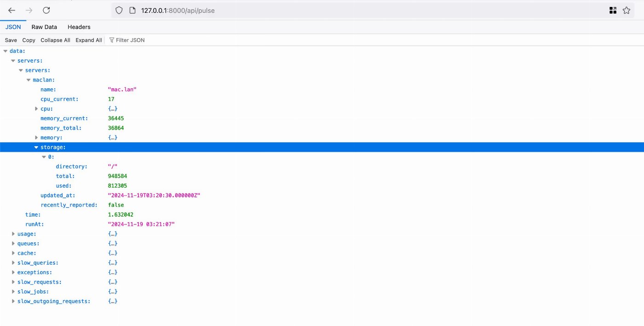
Task: Click the browser back arrow
Action: (12, 10)
